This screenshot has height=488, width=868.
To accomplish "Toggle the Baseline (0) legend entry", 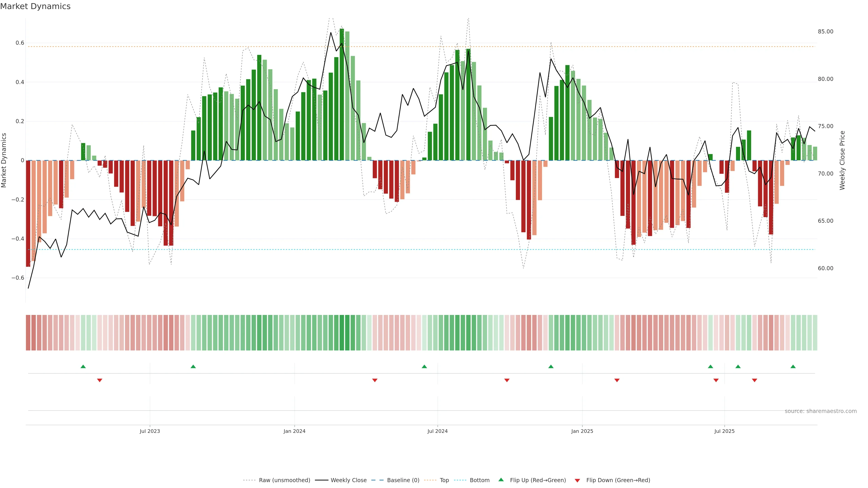I will tap(403, 480).
